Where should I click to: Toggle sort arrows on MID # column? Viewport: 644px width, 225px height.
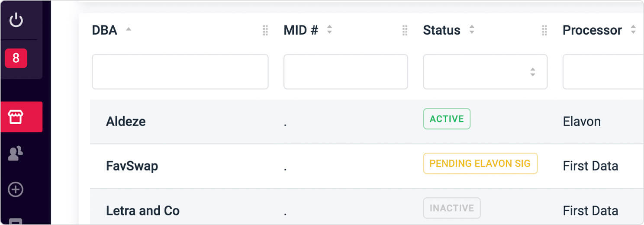tap(329, 29)
